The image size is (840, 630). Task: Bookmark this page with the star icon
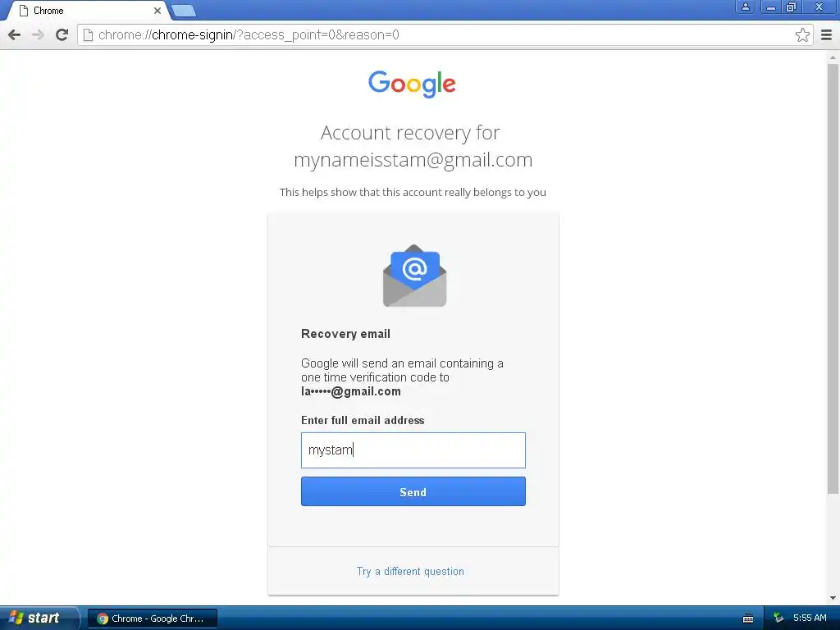[x=802, y=34]
